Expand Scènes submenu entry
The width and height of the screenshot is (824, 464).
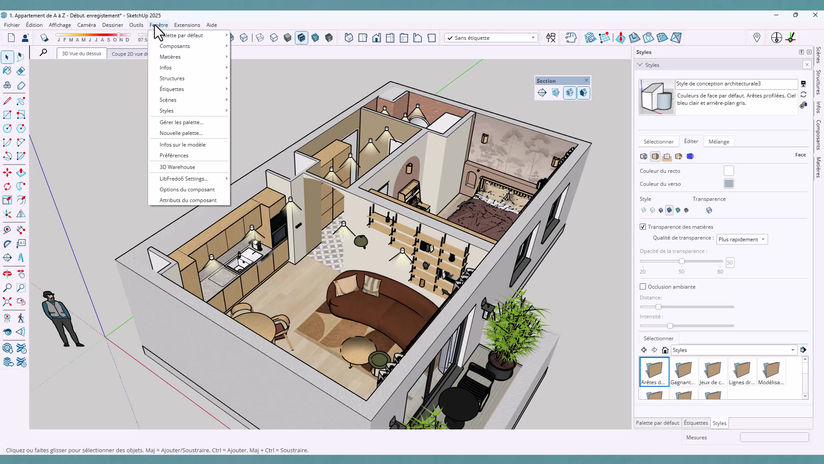(189, 100)
